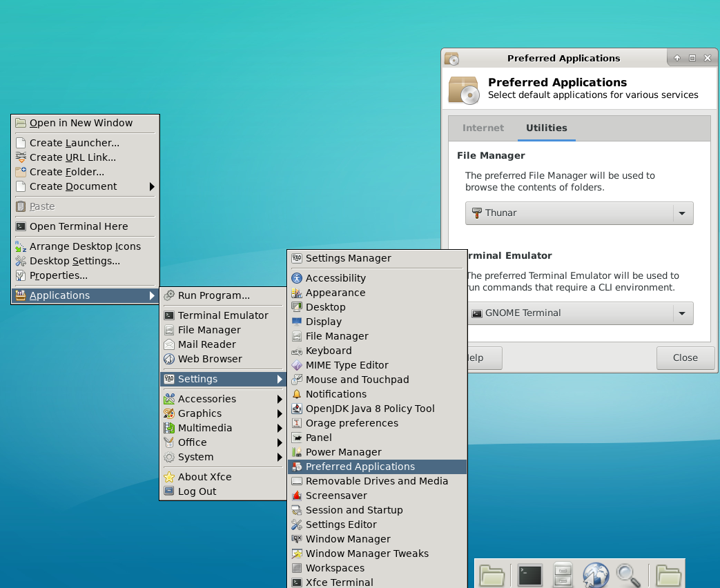Viewport: 720px width, 588px height.
Task: Open the Application Finder magnifier in the panel
Action: 629,575
